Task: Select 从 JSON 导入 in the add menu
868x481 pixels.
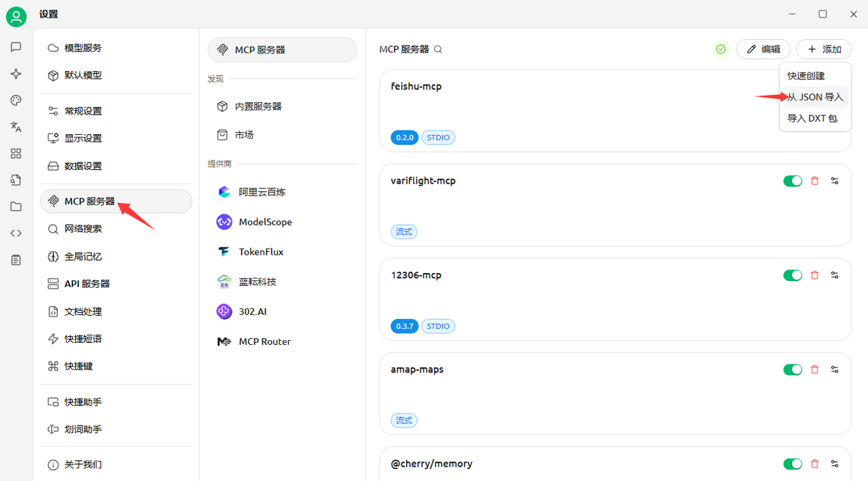Action: tap(814, 97)
